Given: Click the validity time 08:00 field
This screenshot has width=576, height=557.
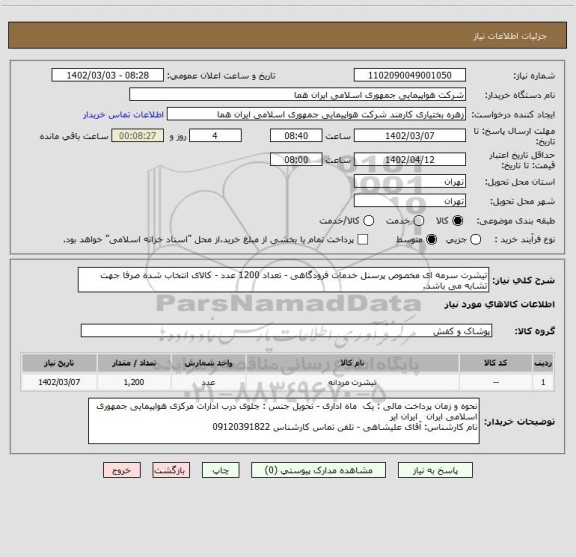Looking at the screenshot, I should [296, 159].
